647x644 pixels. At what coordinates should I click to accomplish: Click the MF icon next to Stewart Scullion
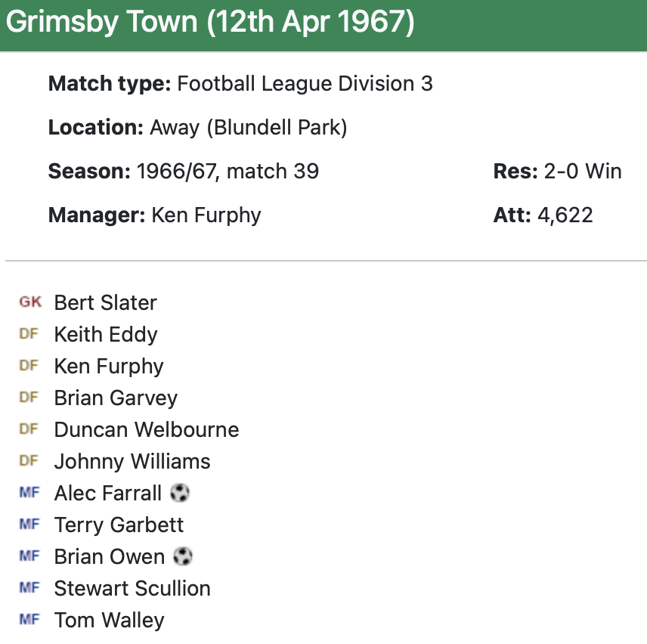(29, 588)
